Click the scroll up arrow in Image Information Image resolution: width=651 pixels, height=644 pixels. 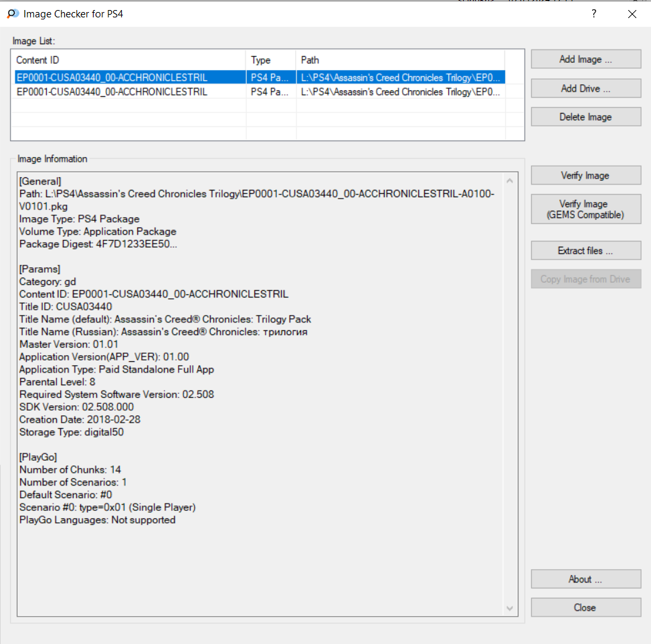pyautogui.click(x=510, y=181)
